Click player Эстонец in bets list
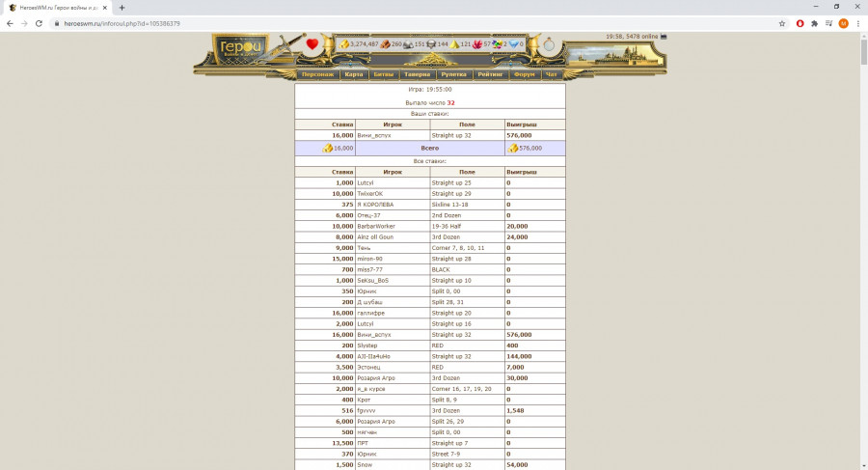This screenshot has width=868, height=470. point(371,367)
